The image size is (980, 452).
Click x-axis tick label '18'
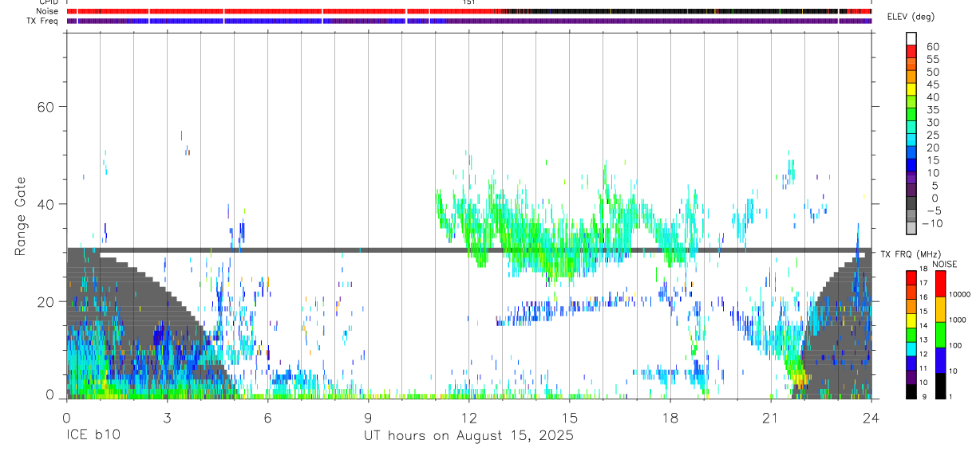(x=670, y=417)
